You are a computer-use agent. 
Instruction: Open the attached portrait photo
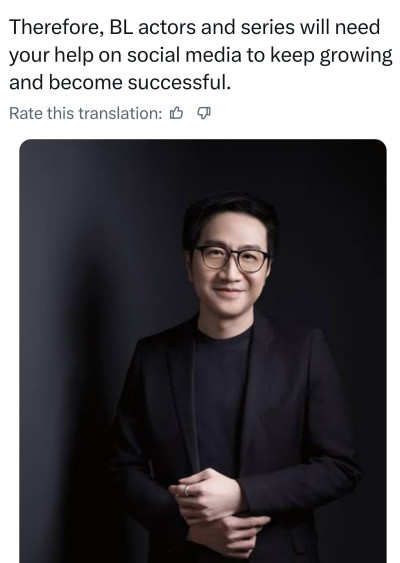tap(203, 351)
